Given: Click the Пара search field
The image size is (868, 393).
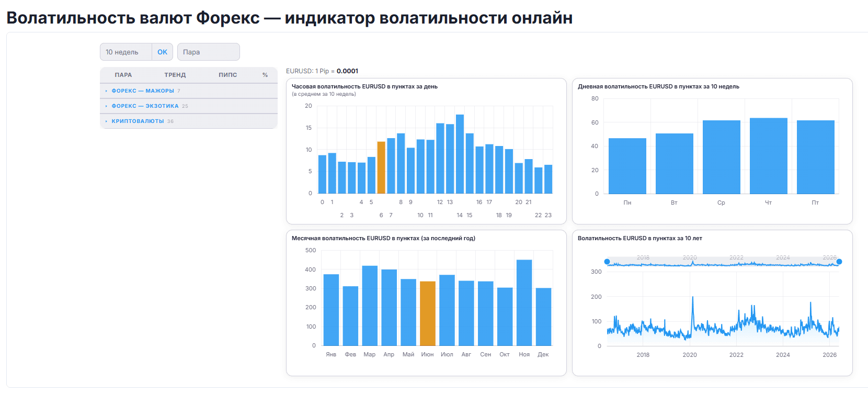Looking at the screenshot, I should pyautogui.click(x=209, y=52).
